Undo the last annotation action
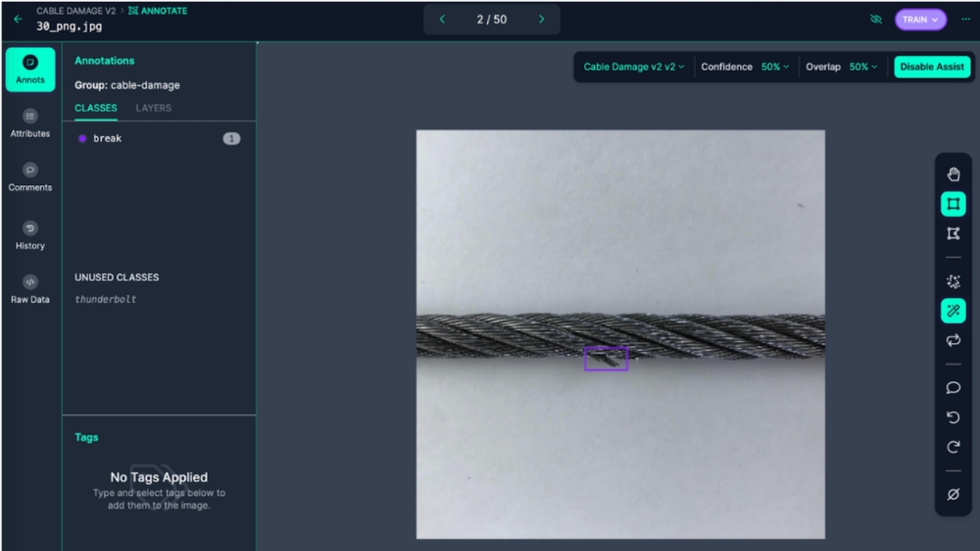Screen dimensions: 980x551 [x=953, y=418]
